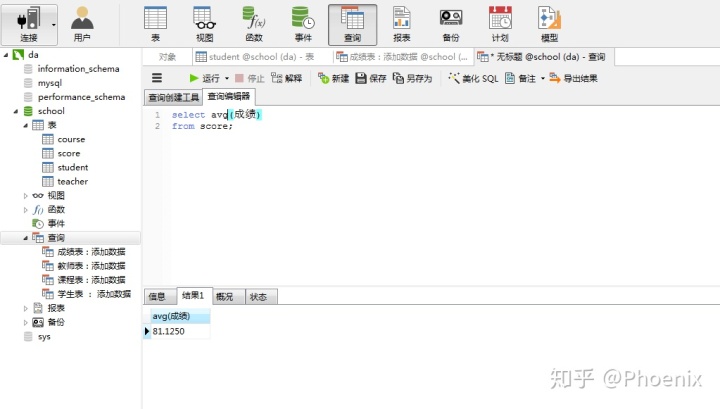The width and height of the screenshot is (720, 409).
Task: Select result cell 81.1250
Action: pos(180,331)
